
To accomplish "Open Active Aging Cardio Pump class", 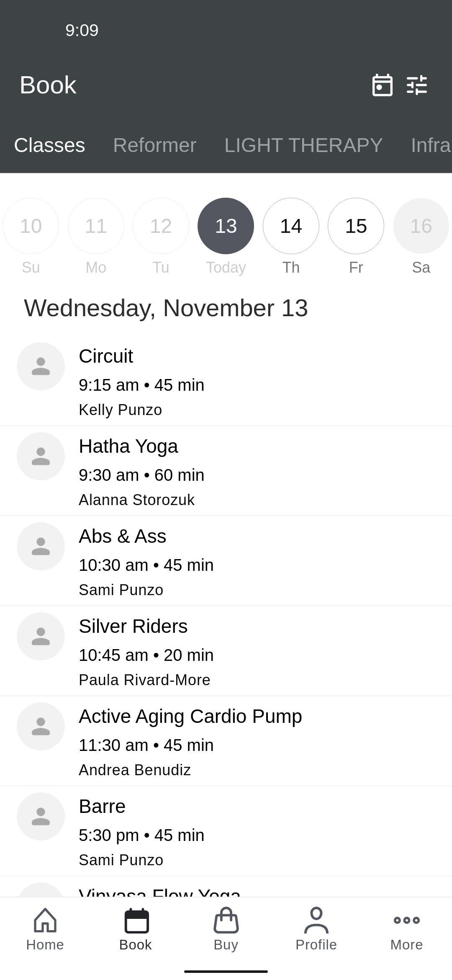I will 226,741.
